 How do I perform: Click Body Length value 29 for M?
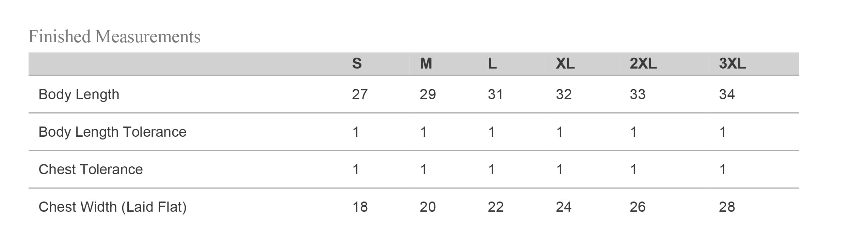428,94
